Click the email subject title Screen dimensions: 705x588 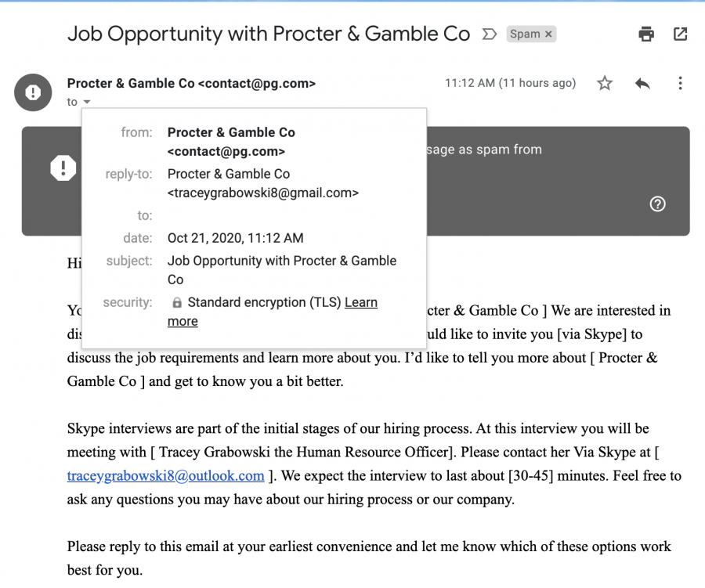269,34
